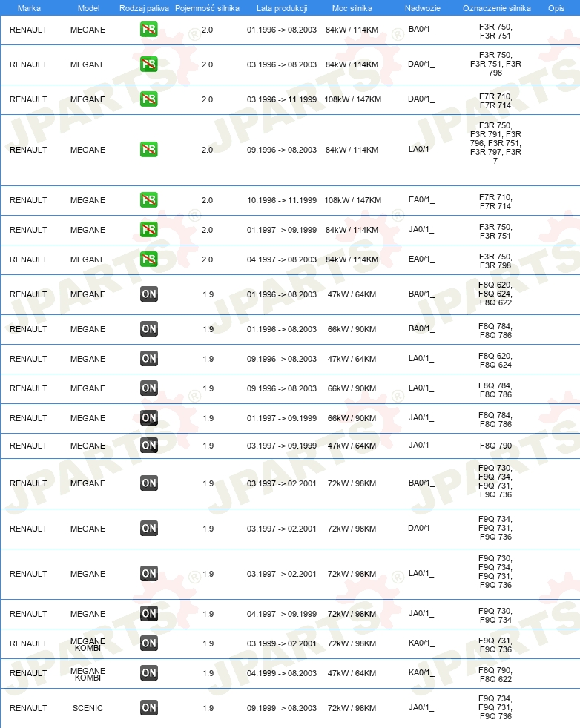Image resolution: width=580 pixels, height=728 pixels.
Task: Click the ON icon in the Megane Kombi 47kW row
Action: 149,673
